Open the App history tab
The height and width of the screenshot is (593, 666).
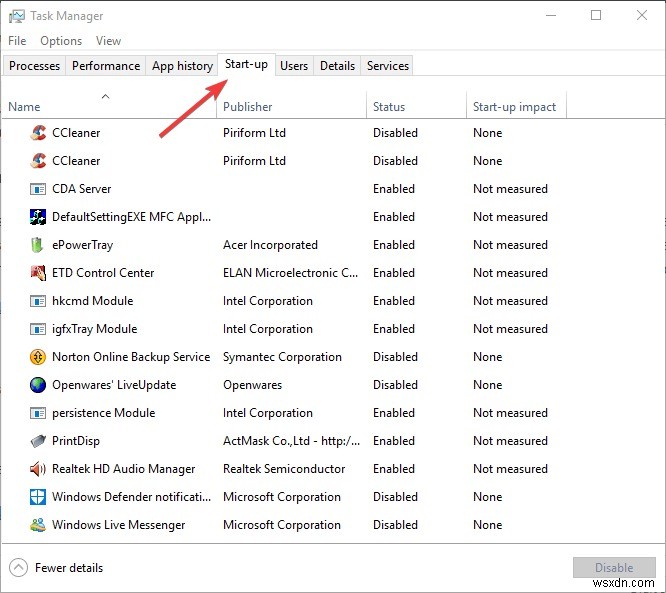coord(182,66)
